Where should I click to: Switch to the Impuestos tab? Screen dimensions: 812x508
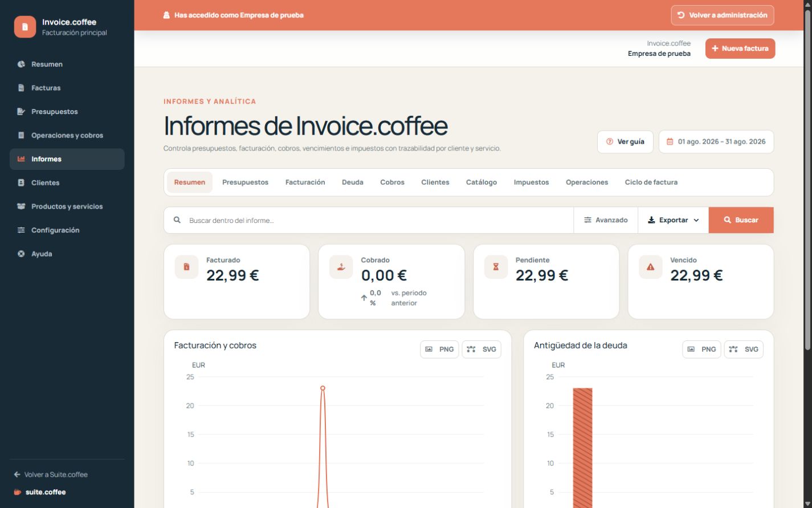[x=531, y=182]
